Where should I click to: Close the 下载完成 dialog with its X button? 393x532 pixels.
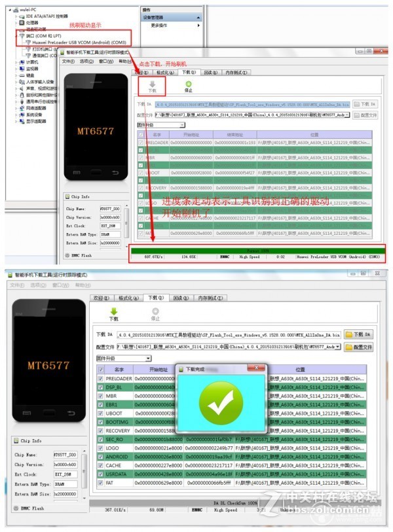[x=257, y=368]
